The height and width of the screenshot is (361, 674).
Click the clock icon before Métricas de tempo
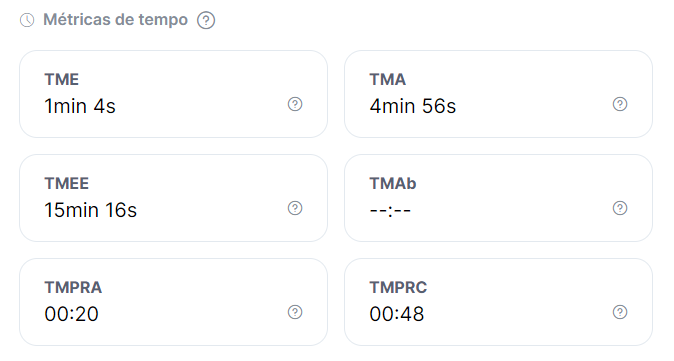[x=27, y=20]
